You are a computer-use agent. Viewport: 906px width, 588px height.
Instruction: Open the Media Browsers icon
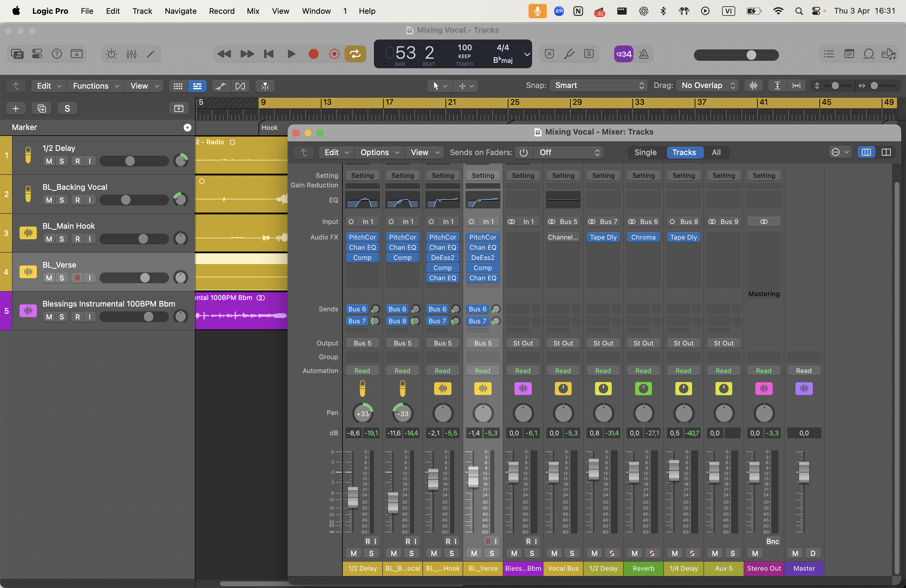click(889, 54)
